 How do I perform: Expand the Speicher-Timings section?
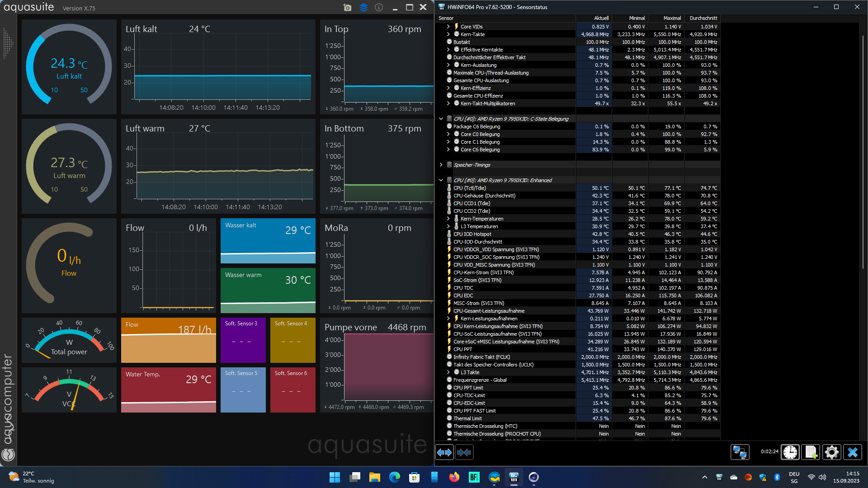point(441,164)
